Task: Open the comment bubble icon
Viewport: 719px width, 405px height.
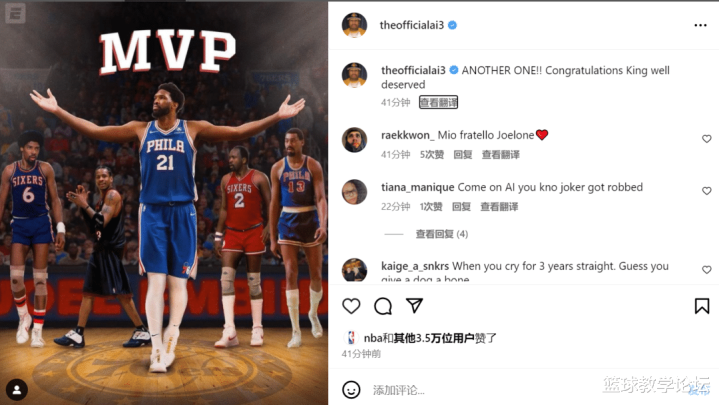Action: 383,306
